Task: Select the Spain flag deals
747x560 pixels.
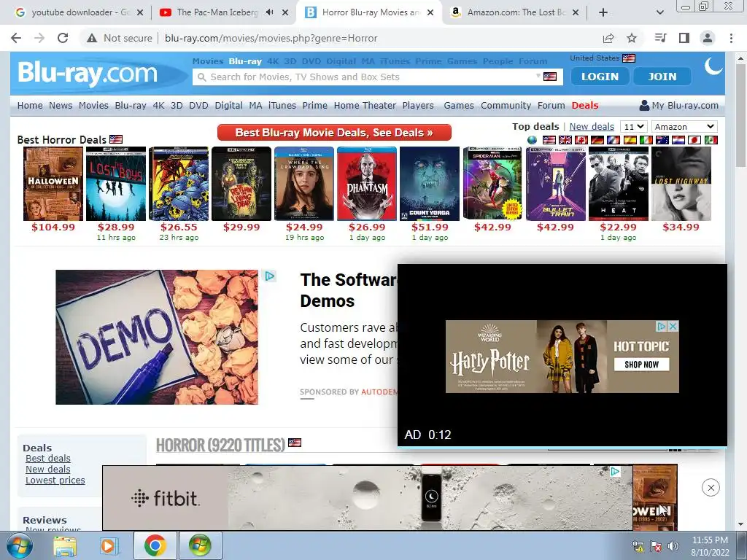Action: click(630, 140)
